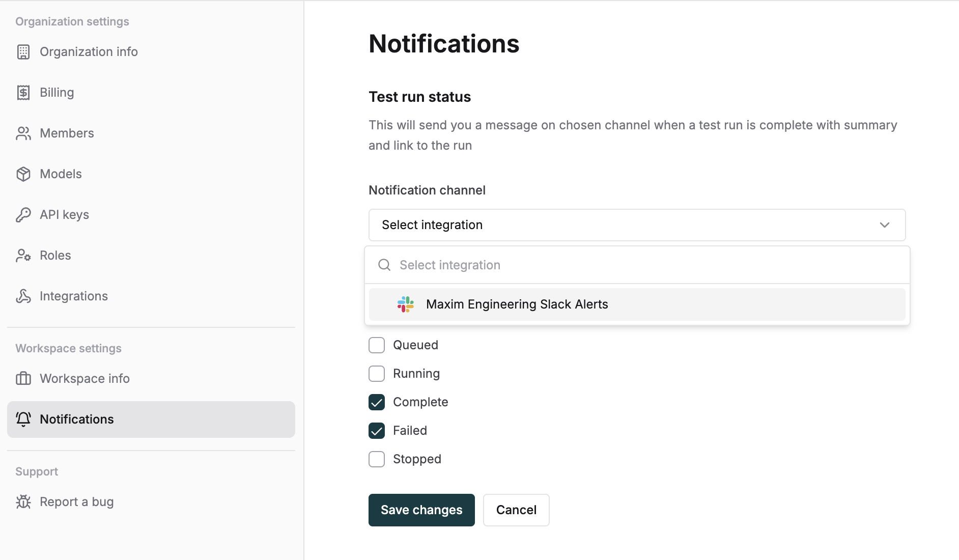Screen dimensions: 959x560
Task: Click the Cancel button
Action: [x=516, y=510]
